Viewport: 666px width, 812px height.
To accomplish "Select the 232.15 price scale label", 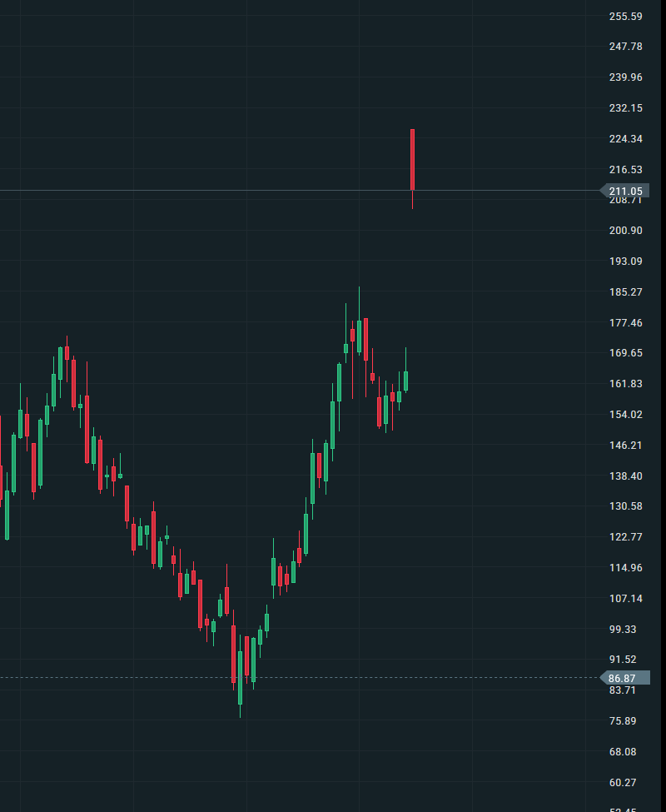I will click(625, 108).
